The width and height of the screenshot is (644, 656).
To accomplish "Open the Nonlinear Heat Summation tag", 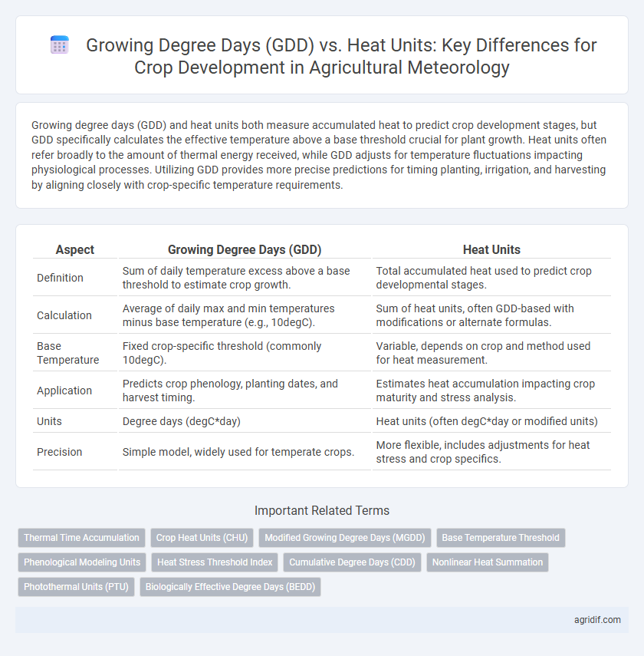I will coord(488,562).
